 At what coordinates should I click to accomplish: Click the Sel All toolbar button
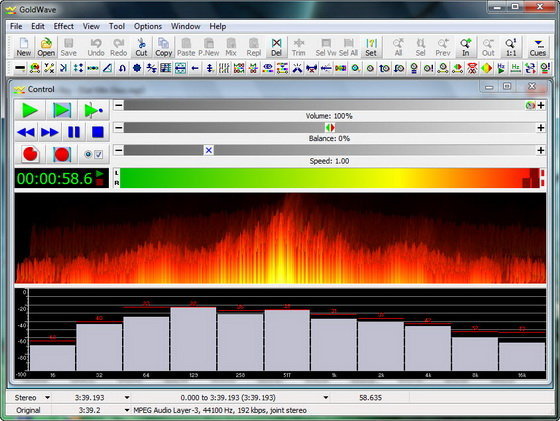(x=348, y=47)
